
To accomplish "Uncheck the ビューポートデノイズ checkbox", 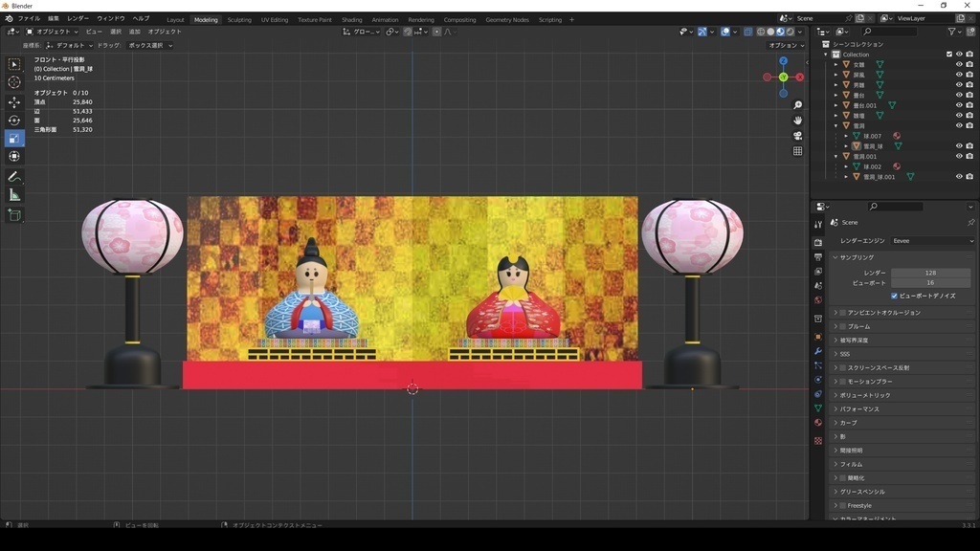I will 892,296.
